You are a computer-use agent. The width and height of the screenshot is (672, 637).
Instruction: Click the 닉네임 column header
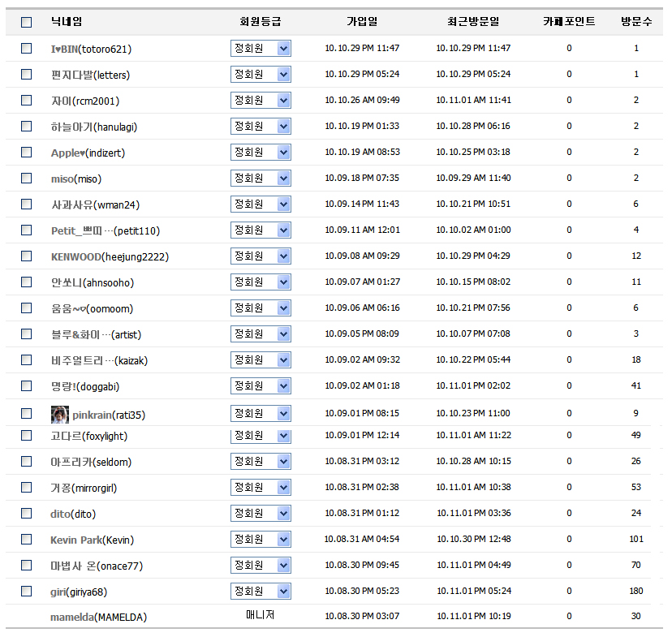pyautogui.click(x=67, y=22)
